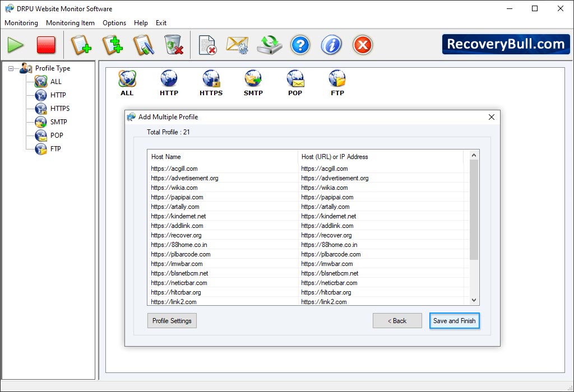574x392 pixels.
Task: Select the HTTPS globe-with-lock icon in main panel
Action: 211,83
